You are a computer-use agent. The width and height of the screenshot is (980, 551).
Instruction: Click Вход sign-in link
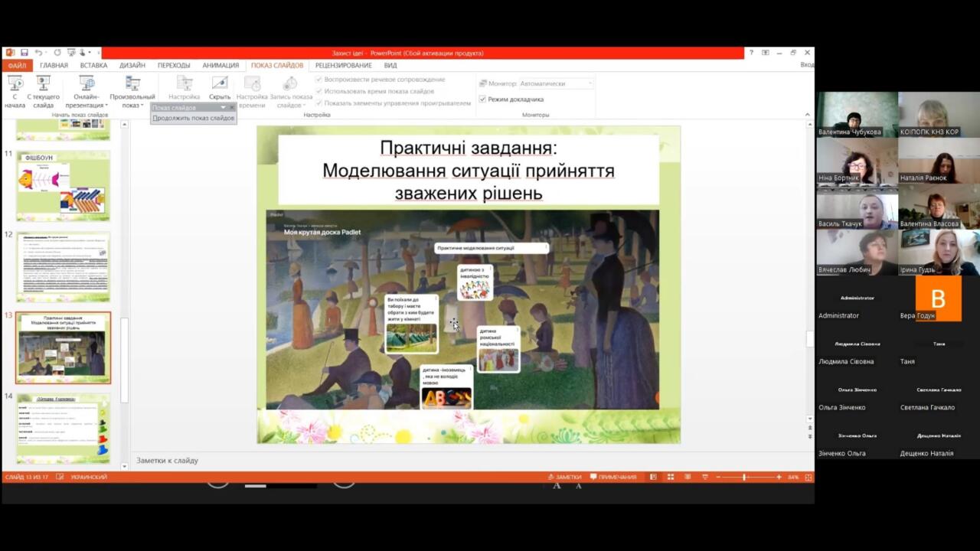(x=807, y=65)
